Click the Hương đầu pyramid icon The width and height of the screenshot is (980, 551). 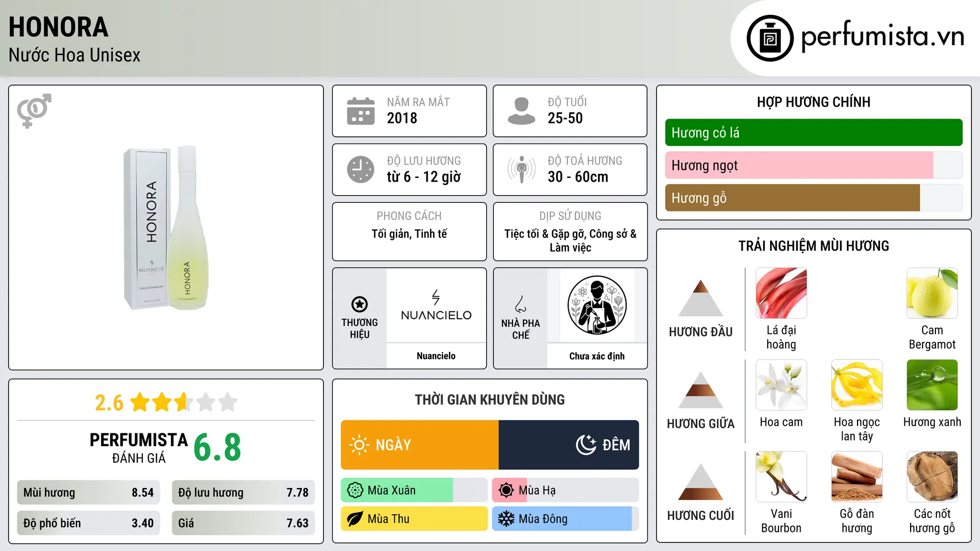701,298
